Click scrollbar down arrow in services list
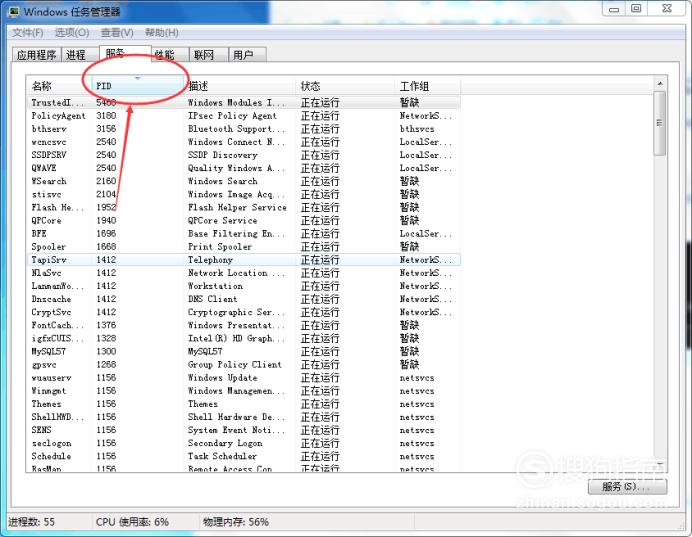The image size is (692, 537). coord(660,465)
